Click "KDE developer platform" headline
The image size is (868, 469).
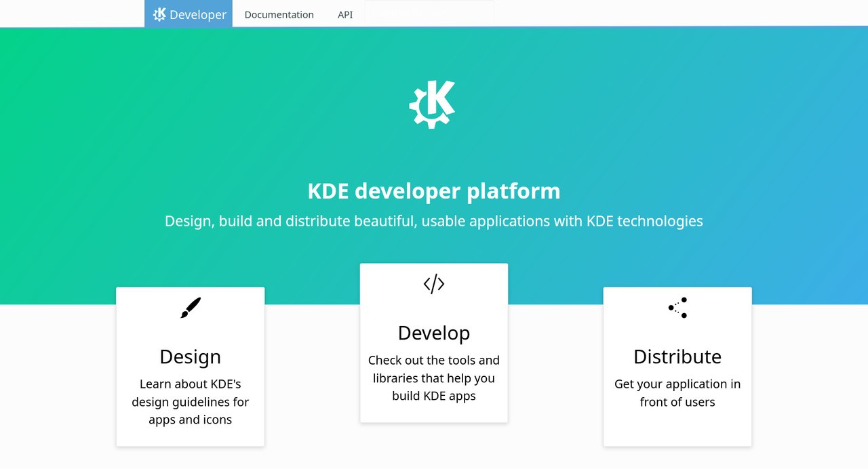[434, 191]
